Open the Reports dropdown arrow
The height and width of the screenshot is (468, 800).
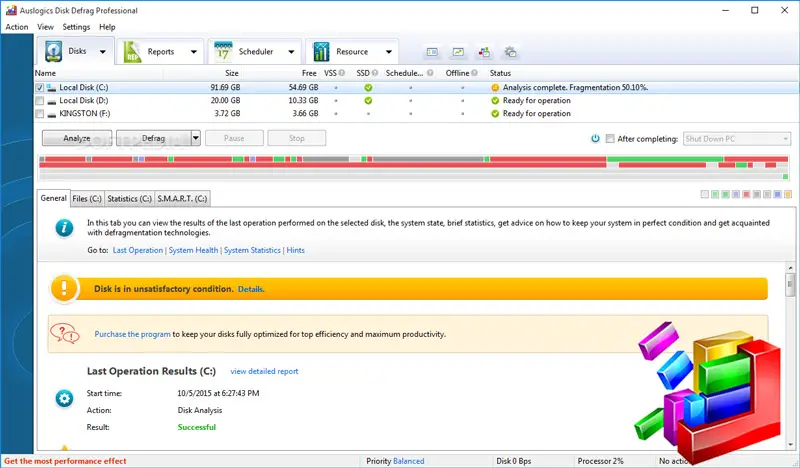click(x=194, y=52)
